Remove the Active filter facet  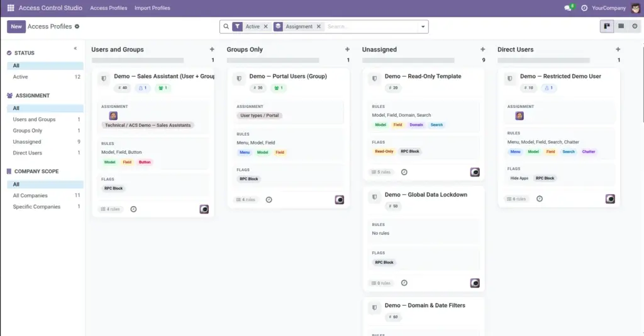pyautogui.click(x=266, y=26)
